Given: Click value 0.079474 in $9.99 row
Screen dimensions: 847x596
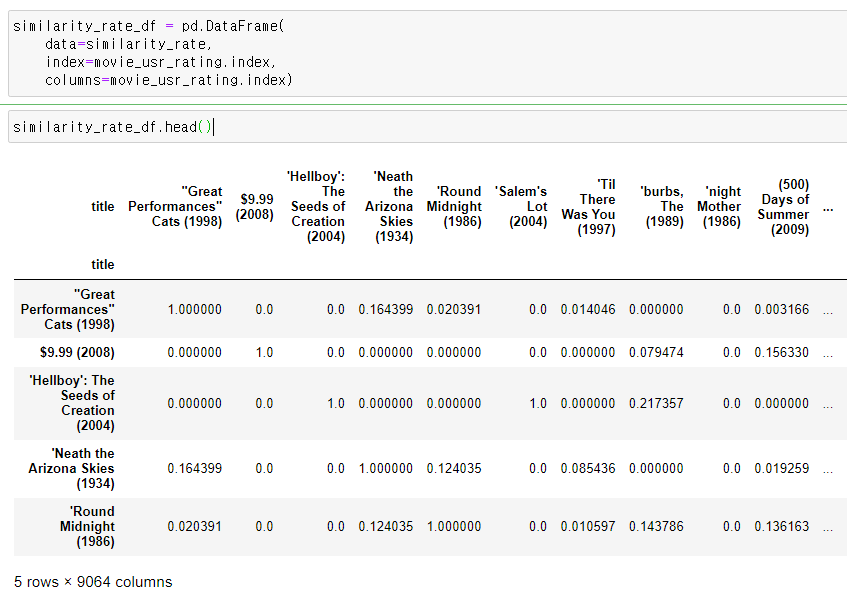Looking at the screenshot, I should 656,352.
